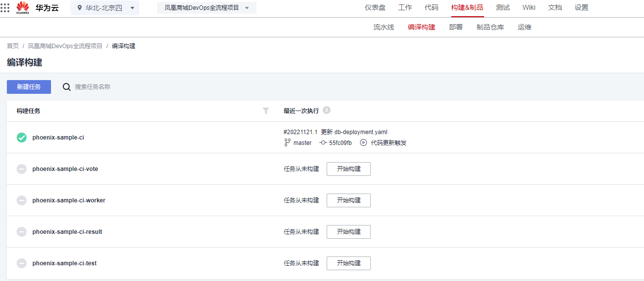
Task: Open the 构建任务 column filter icon
Action: (266, 111)
